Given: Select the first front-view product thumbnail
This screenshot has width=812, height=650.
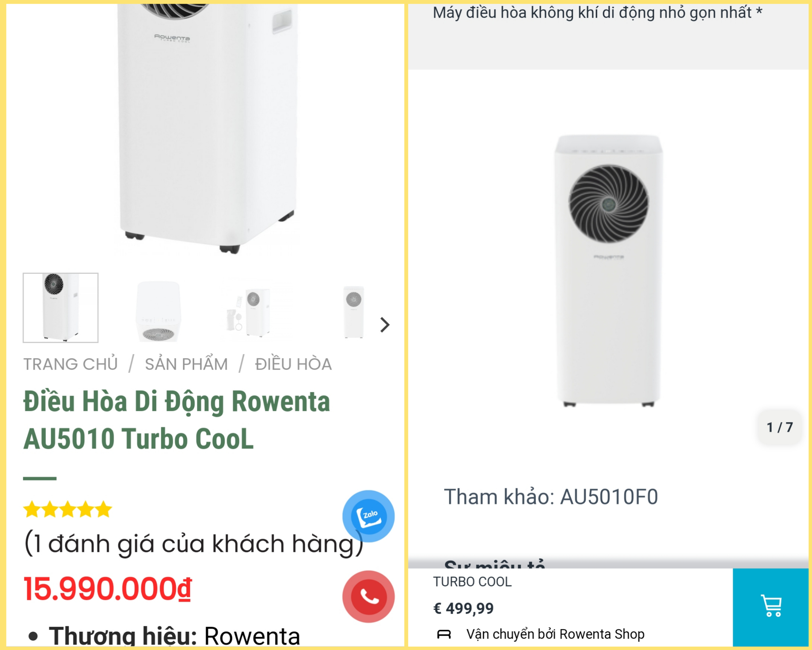Looking at the screenshot, I should click(x=61, y=307).
